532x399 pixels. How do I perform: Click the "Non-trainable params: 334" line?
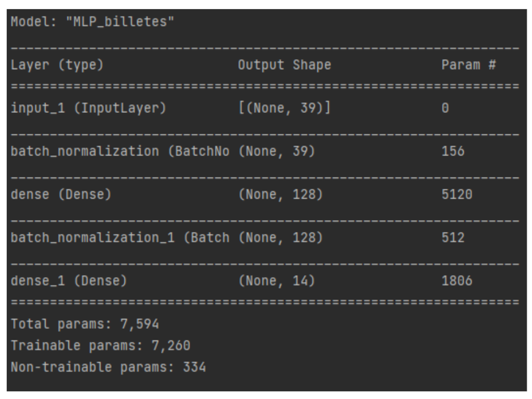pyautogui.click(x=108, y=367)
